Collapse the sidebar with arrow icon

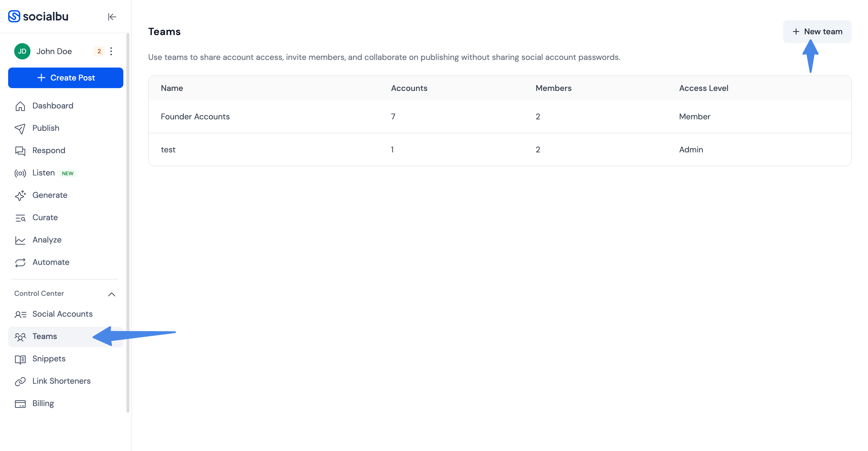coord(112,17)
